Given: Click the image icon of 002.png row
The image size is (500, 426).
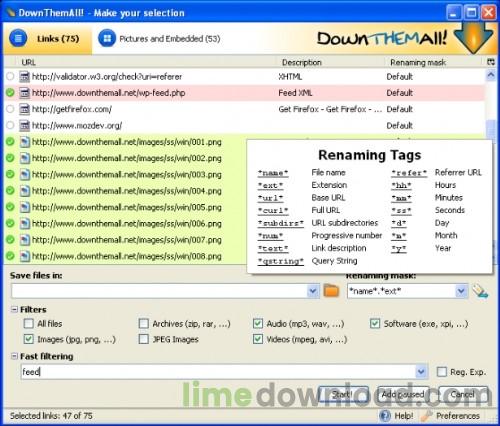Looking at the screenshot, I should [x=24, y=158].
